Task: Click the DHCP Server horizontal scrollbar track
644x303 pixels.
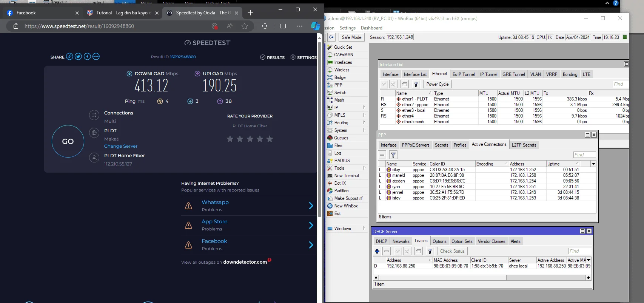Action: [x=482, y=278]
